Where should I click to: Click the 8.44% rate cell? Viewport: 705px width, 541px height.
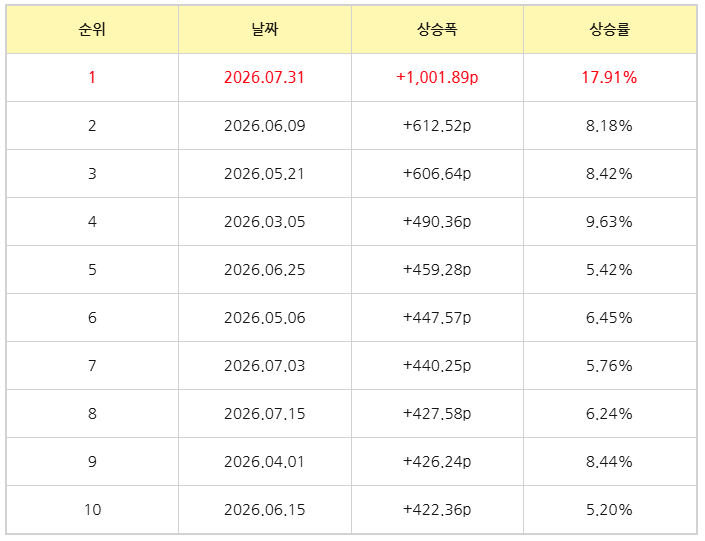(x=610, y=462)
